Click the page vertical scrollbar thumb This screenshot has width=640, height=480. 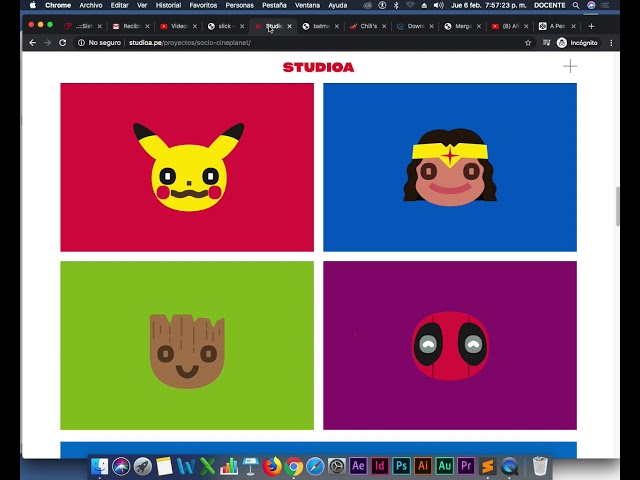coord(617,206)
